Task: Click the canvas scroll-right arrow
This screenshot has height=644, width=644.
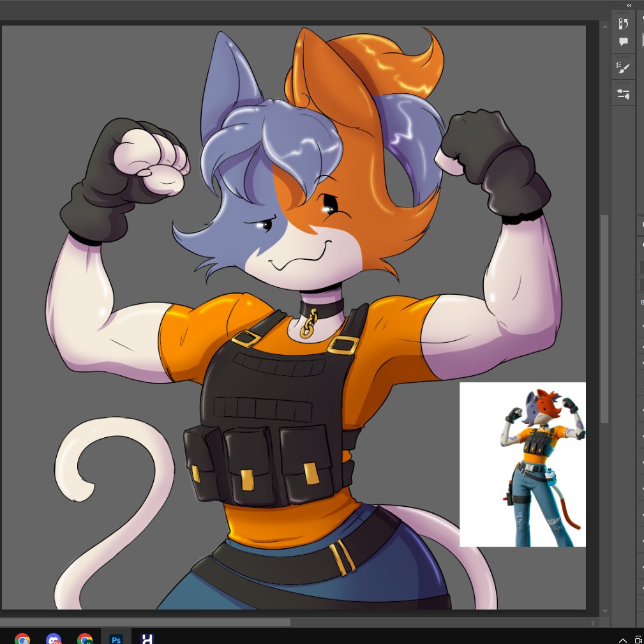Action: 592,623
